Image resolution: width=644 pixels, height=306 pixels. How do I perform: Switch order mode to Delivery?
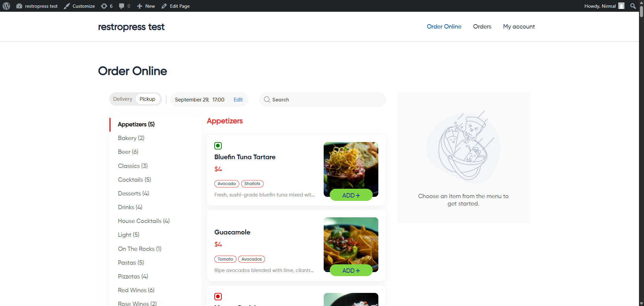click(122, 99)
